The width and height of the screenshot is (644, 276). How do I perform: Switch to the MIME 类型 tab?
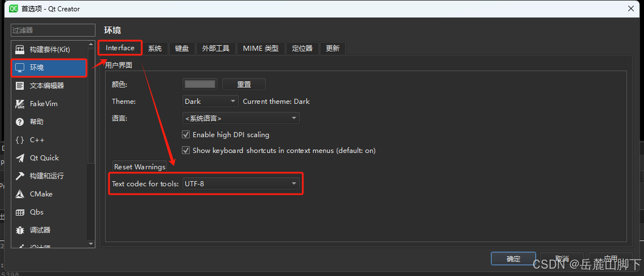(x=261, y=49)
